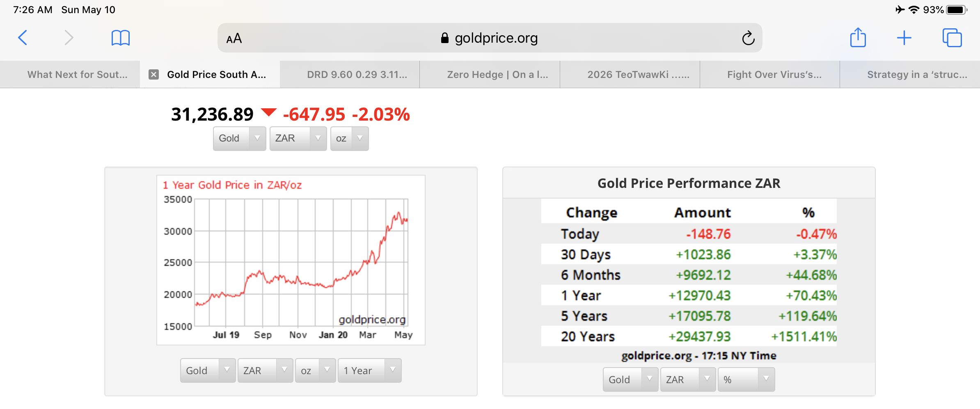Screen dimensions: 980x409
Task: Open a new tab with plus icon
Action: point(904,38)
